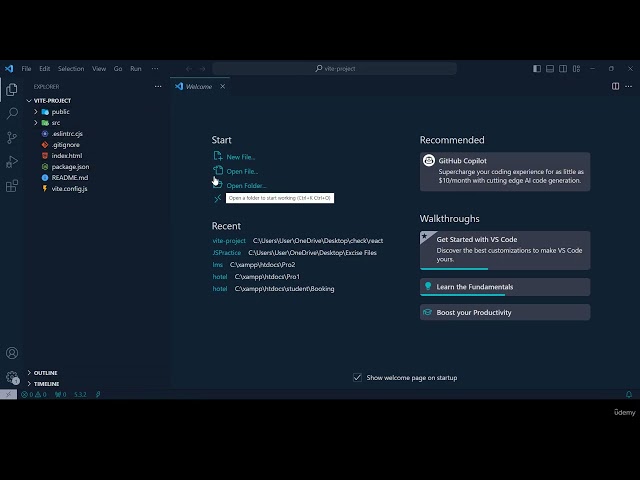The image size is (640, 480).
Task: Open README.md file
Action: (x=69, y=178)
